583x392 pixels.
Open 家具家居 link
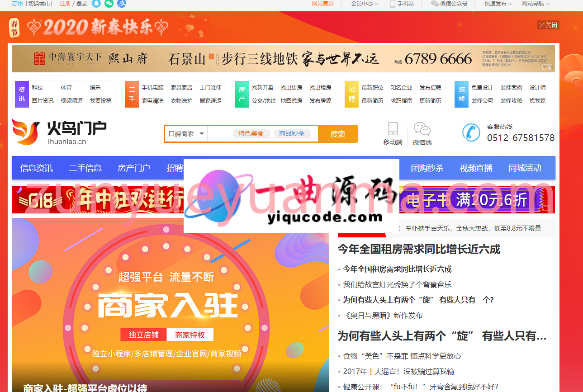182,88
